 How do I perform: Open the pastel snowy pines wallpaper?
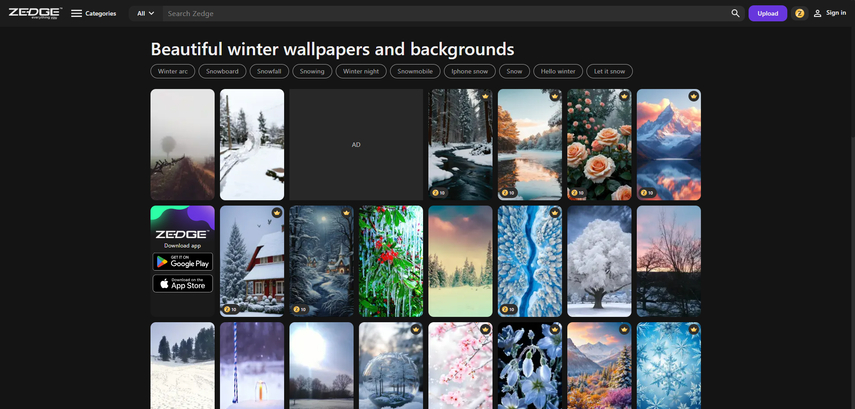click(460, 261)
